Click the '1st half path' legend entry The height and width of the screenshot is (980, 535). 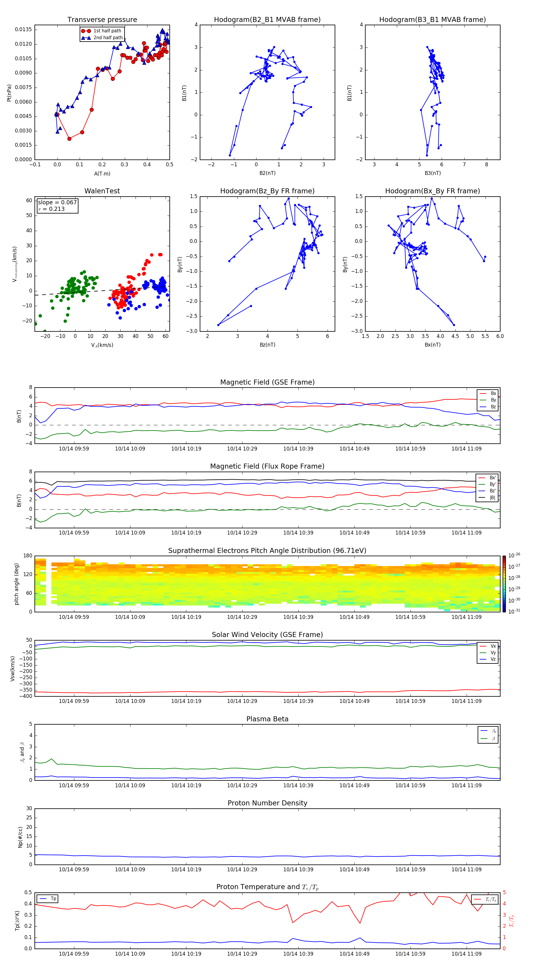101,31
